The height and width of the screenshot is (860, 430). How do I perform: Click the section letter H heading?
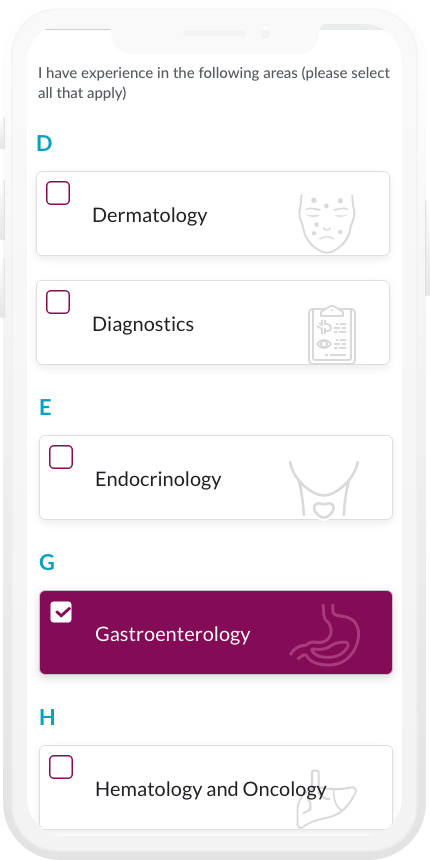pos(47,717)
